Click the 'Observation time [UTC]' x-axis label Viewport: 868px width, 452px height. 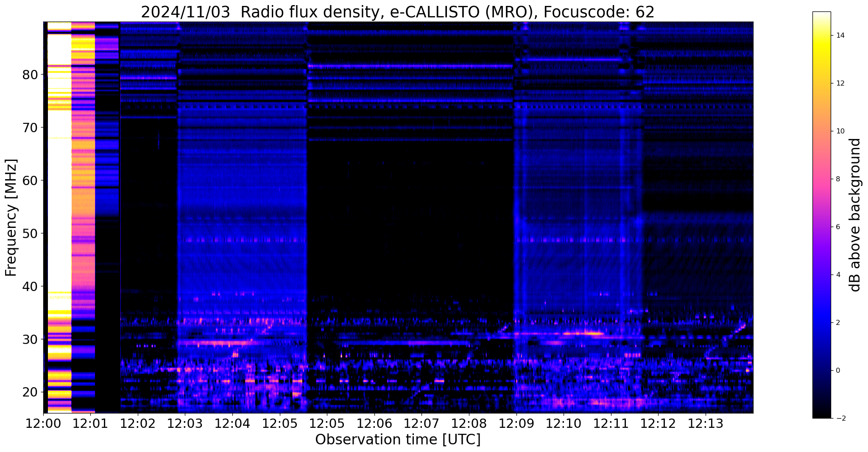pyautogui.click(x=398, y=440)
